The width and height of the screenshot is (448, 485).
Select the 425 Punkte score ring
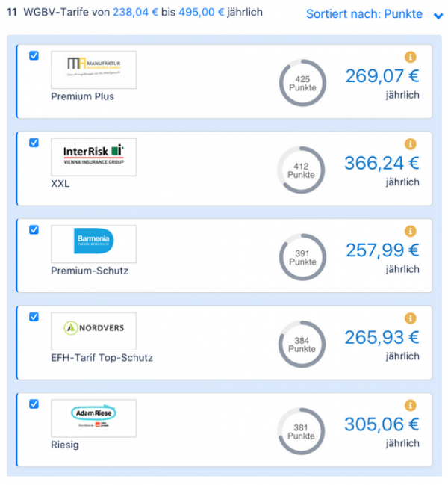point(302,83)
